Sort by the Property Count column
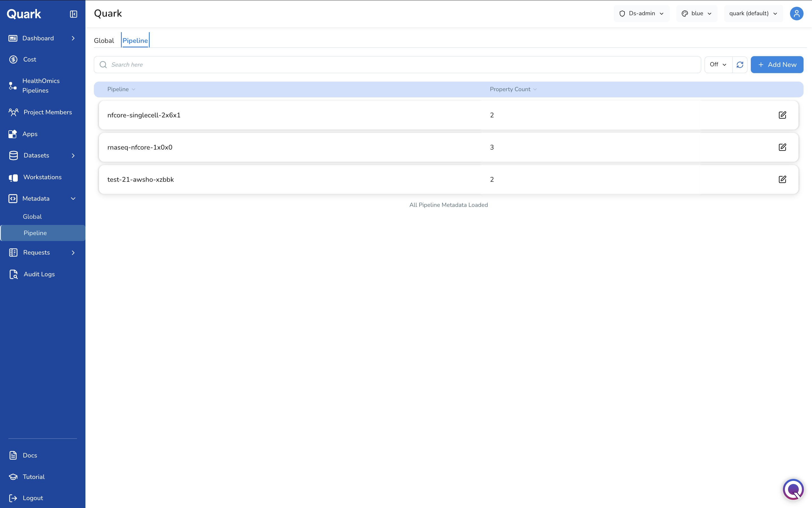The height and width of the screenshot is (508, 812). coord(513,89)
